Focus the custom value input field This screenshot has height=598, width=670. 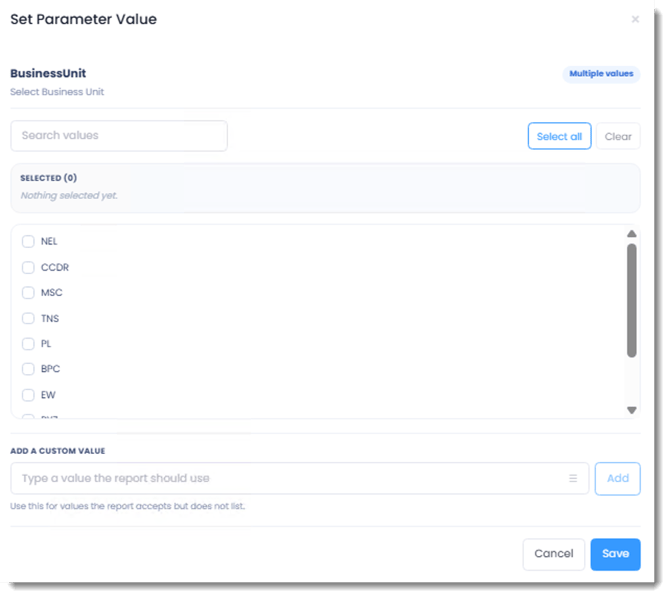(300, 478)
